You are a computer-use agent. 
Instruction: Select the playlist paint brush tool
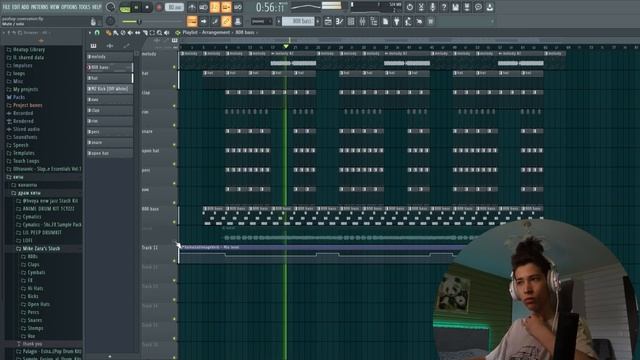(x=116, y=33)
